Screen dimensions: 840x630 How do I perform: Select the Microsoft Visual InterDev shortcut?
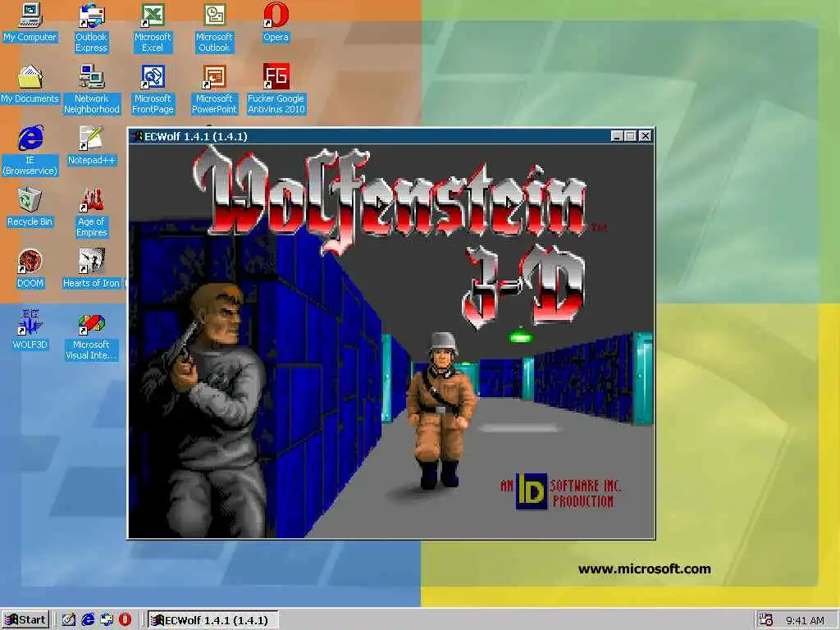click(92, 336)
